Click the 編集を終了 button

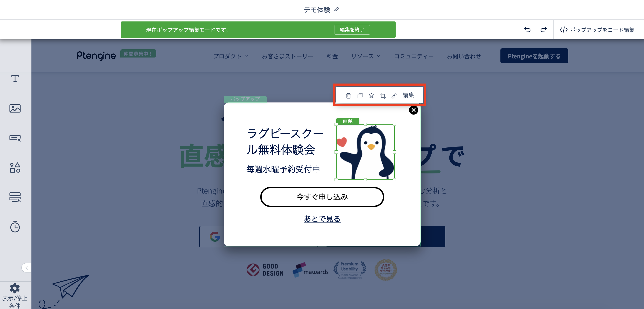tap(352, 29)
